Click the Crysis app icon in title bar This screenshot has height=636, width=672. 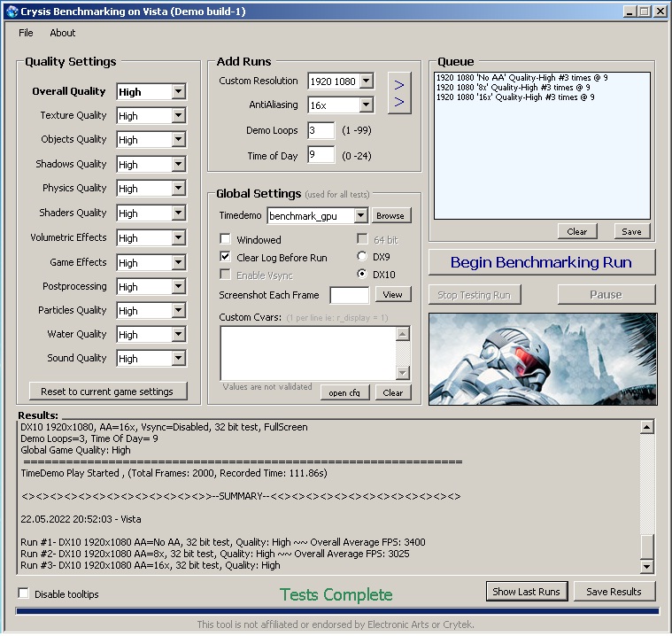click(13, 12)
